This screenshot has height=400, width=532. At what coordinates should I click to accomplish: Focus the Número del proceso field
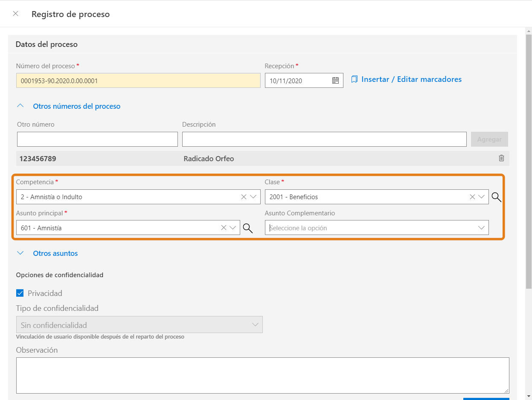click(138, 81)
